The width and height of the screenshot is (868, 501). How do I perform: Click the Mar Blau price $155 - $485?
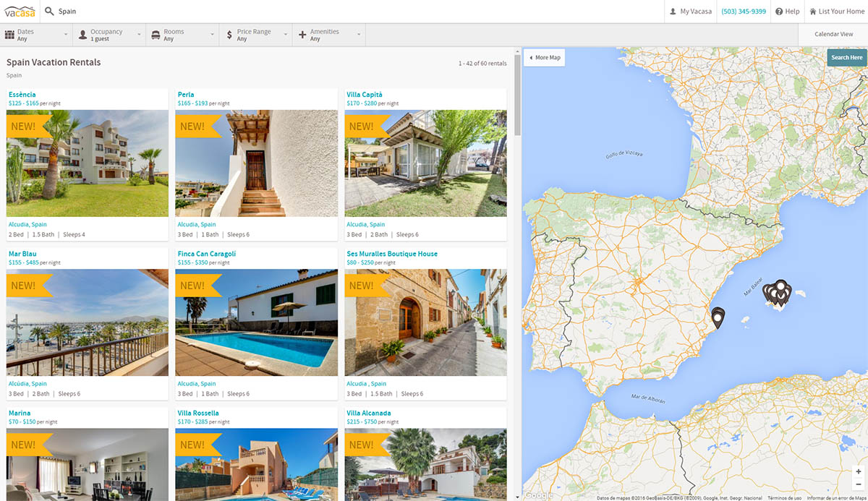[24, 262]
